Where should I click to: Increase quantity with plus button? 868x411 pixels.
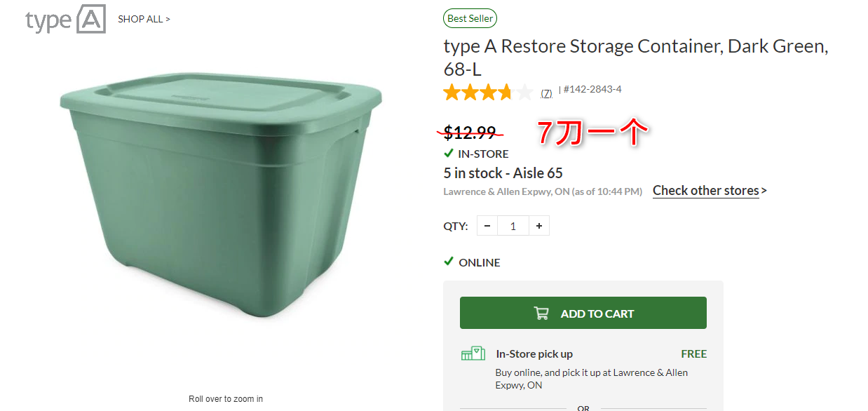tap(539, 226)
